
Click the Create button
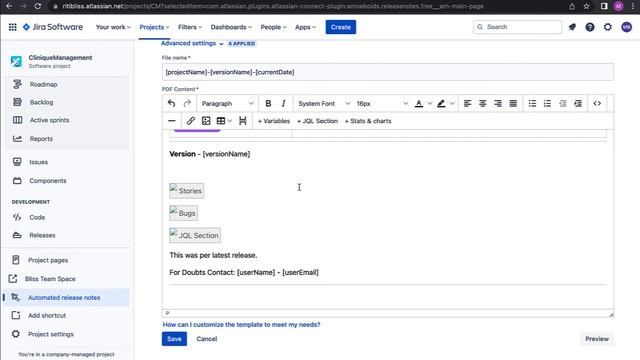[x=340, y=27]
